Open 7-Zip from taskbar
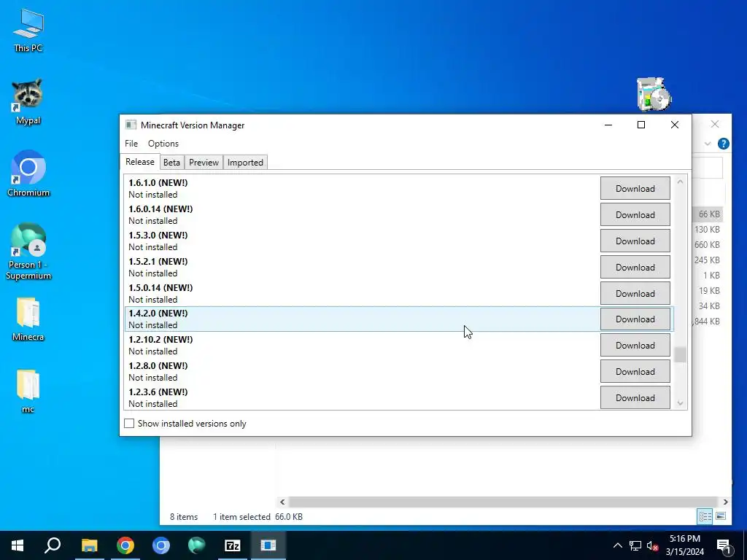Viewport: 747px width, 560px height. pyautogui.click(x=233, y=545)
